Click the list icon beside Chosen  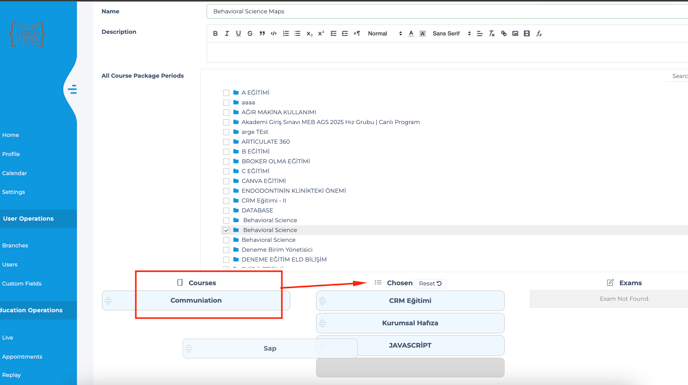378,283
